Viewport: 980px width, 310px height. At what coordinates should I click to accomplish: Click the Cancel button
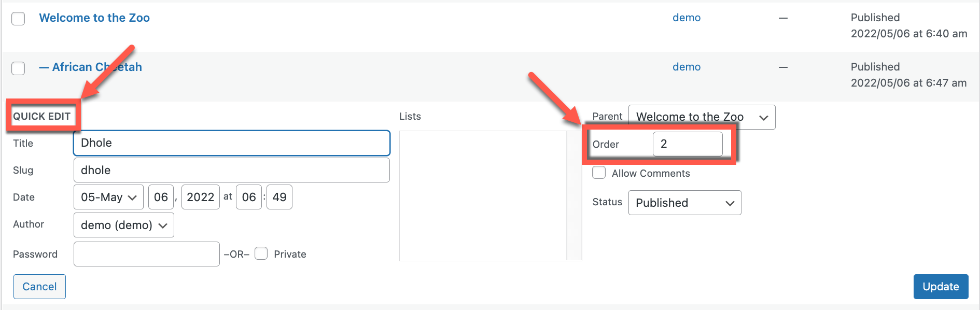tap(39, 287)
